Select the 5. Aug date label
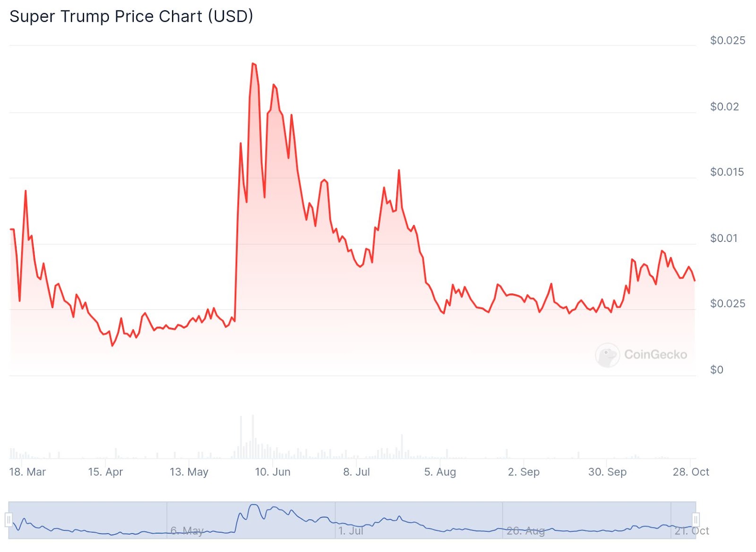This screenshot has width=756, height=552. [x=440, y=472]
